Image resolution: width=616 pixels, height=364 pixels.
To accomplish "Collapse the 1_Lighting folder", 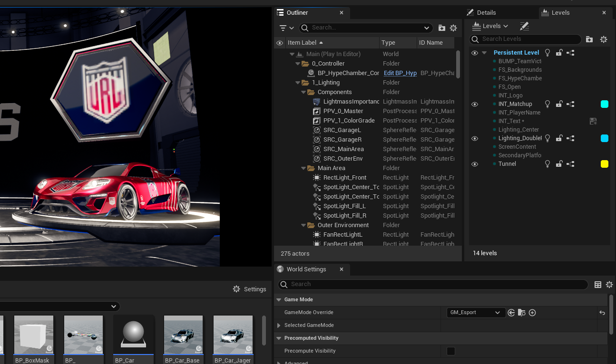I will point(298,83).
